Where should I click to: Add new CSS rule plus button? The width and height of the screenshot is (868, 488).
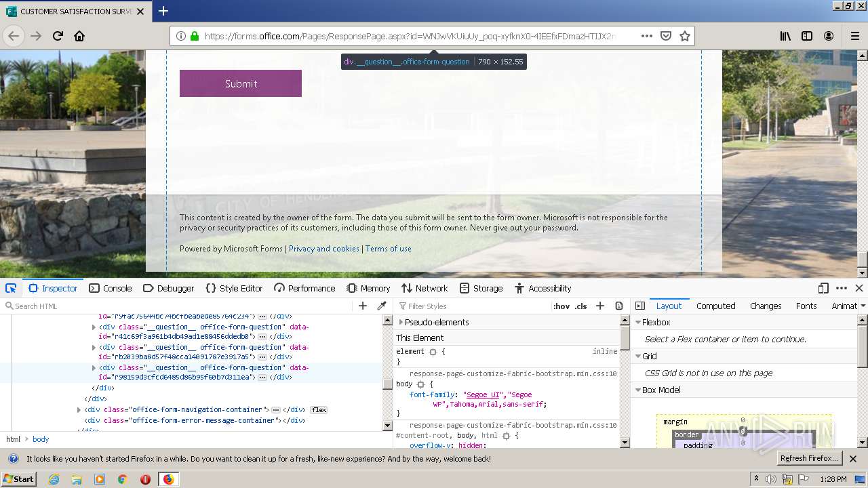(600, 306)
